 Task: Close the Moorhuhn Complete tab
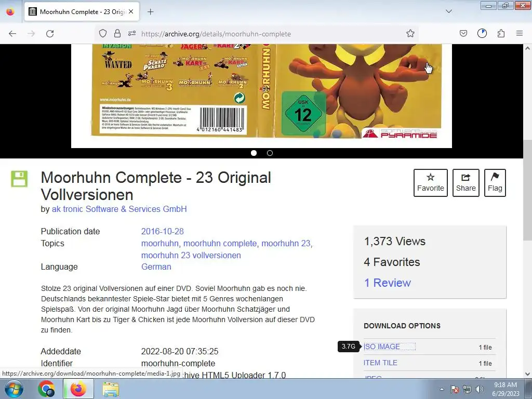tap(131, 11)
